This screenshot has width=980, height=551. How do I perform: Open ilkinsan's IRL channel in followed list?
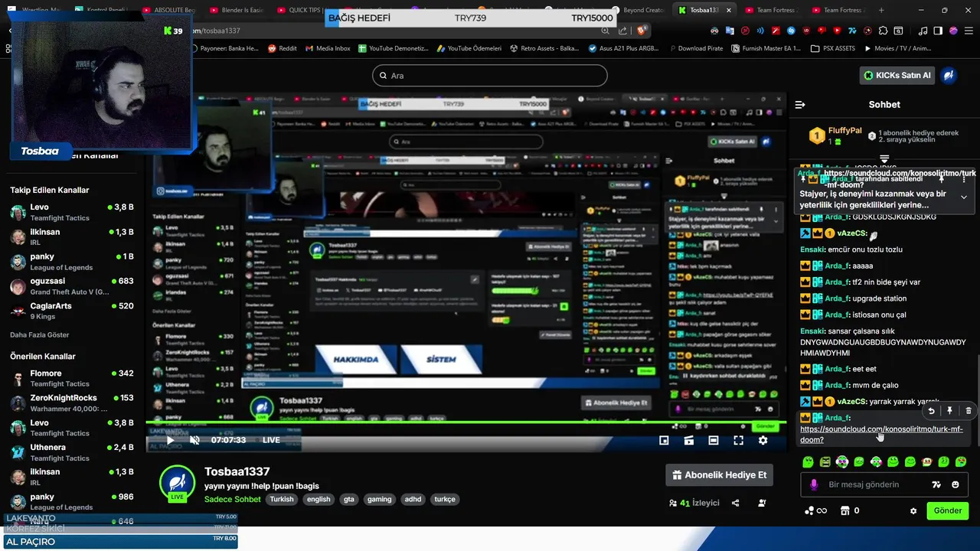[72, 236]
